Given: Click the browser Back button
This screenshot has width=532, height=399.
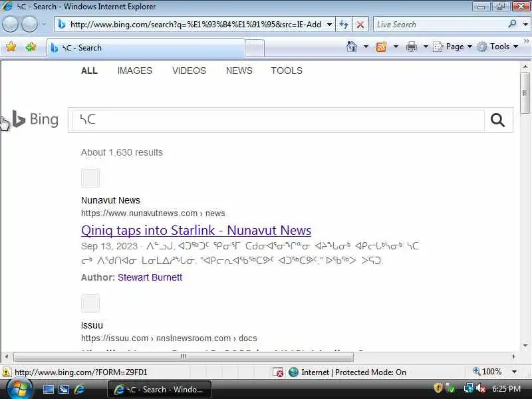Looking at the screenshot, I should point(10,25).
